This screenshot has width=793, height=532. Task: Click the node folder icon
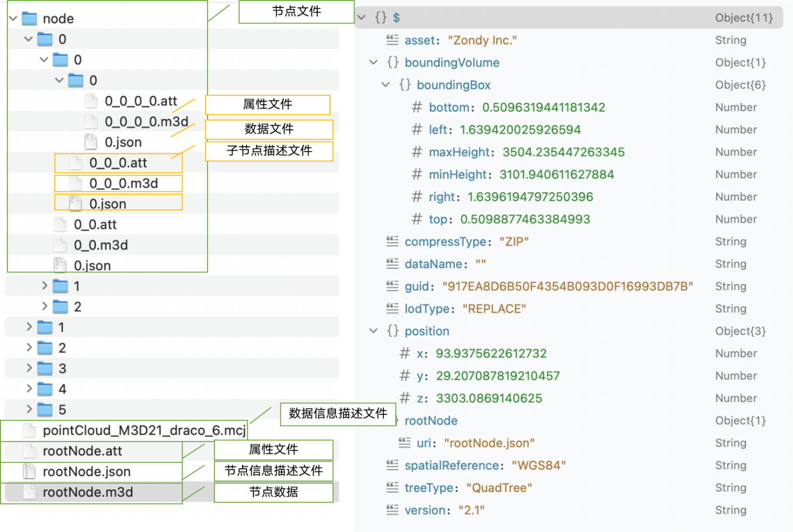tap(29, 19)
